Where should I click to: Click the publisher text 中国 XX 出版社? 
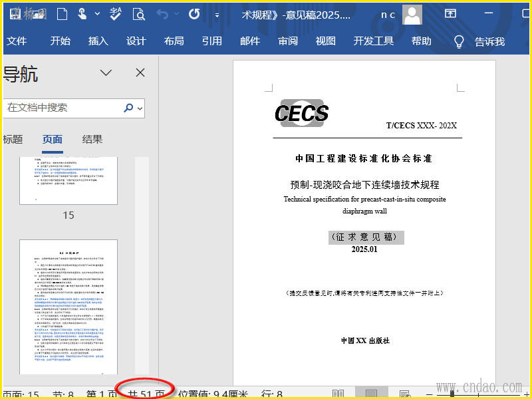365,340
